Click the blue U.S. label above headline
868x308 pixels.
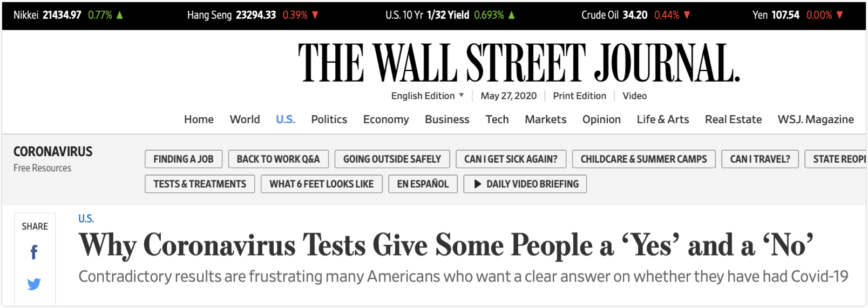click(x=86, y=219)
